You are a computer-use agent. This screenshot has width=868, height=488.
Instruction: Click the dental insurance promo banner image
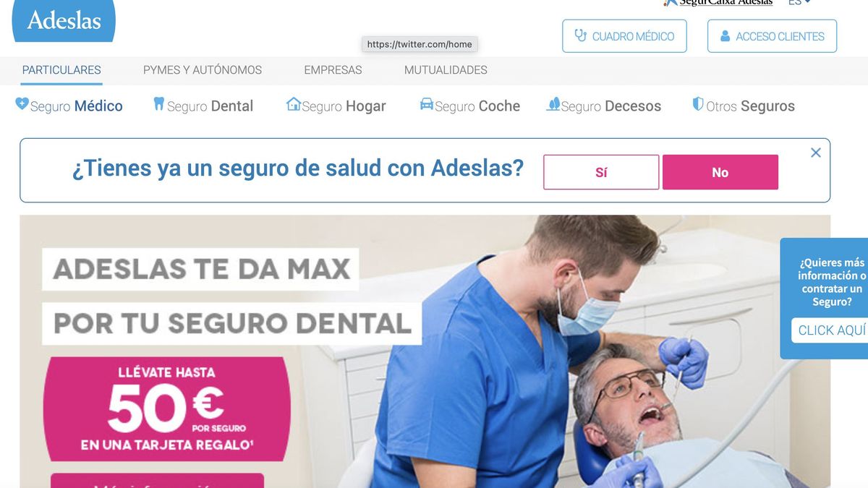[425, 351]
